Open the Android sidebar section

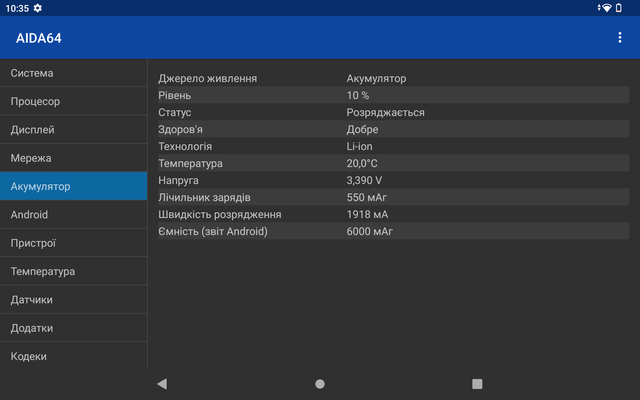(73, 214)
